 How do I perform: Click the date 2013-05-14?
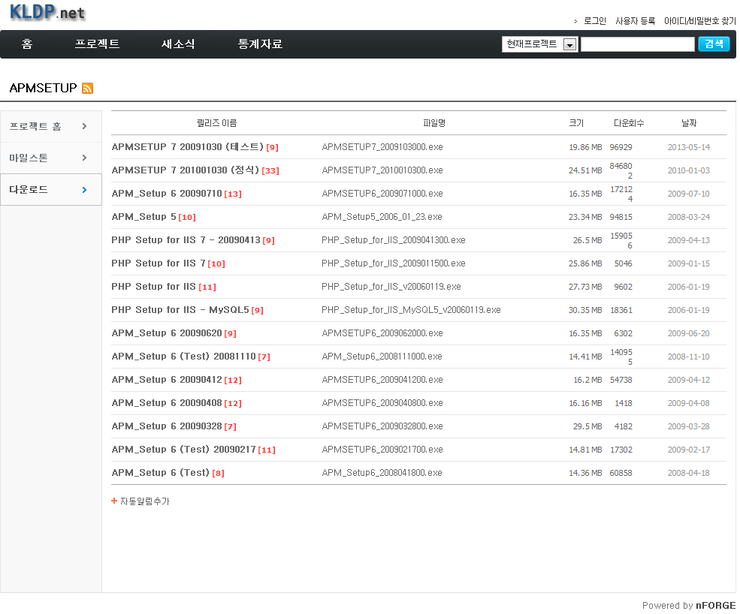point(689,147)
